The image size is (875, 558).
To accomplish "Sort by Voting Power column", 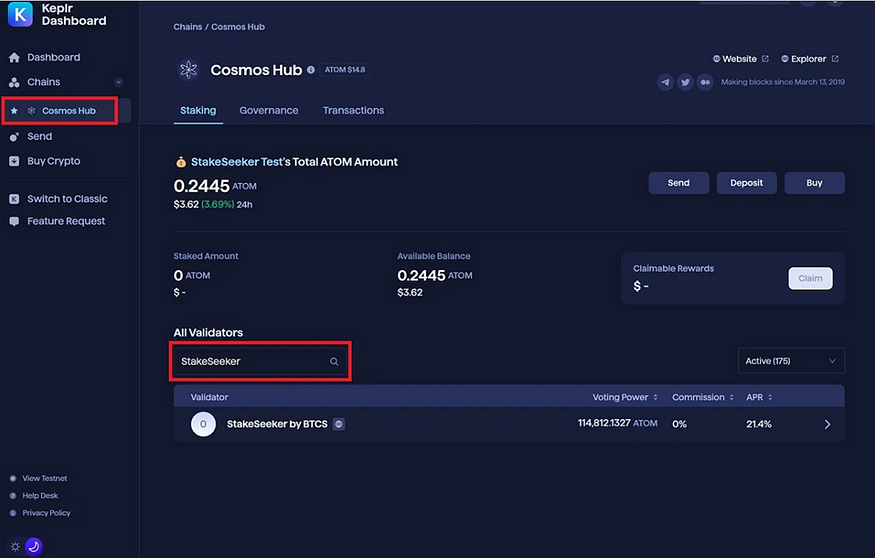I will (625, 397).
